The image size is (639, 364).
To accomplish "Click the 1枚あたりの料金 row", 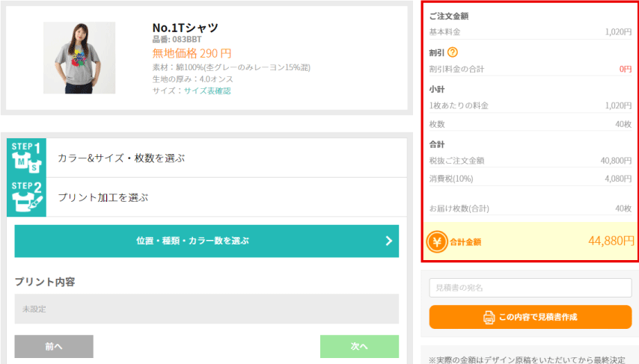I will (x=531, y=105).
